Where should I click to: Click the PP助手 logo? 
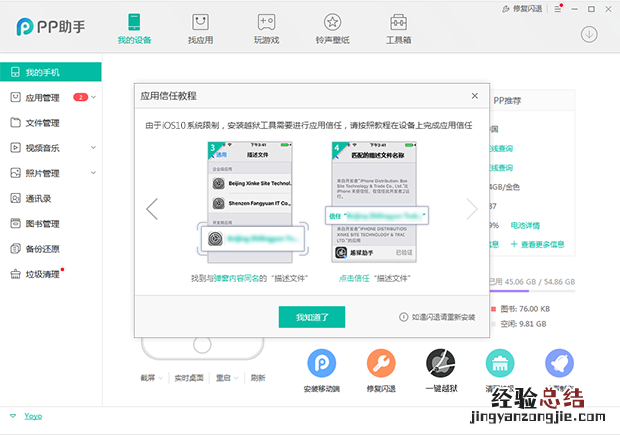[51, 26]
